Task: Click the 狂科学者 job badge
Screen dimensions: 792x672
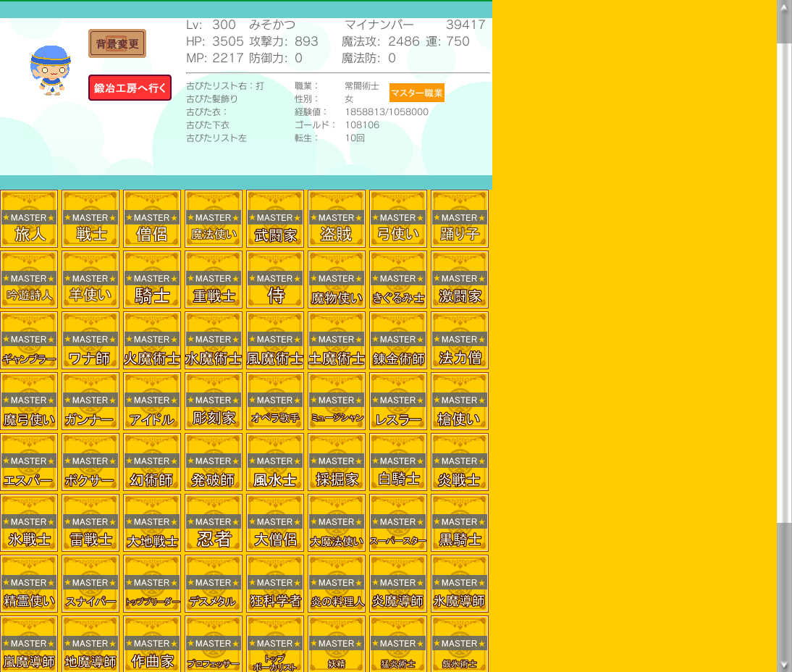Action: (x=275, y=584)
